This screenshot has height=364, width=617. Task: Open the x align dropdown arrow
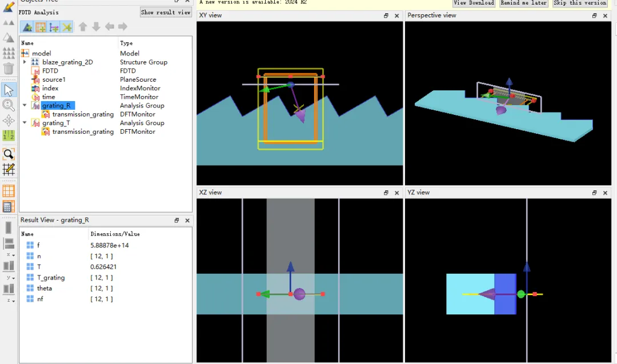(x=13, y=255)
